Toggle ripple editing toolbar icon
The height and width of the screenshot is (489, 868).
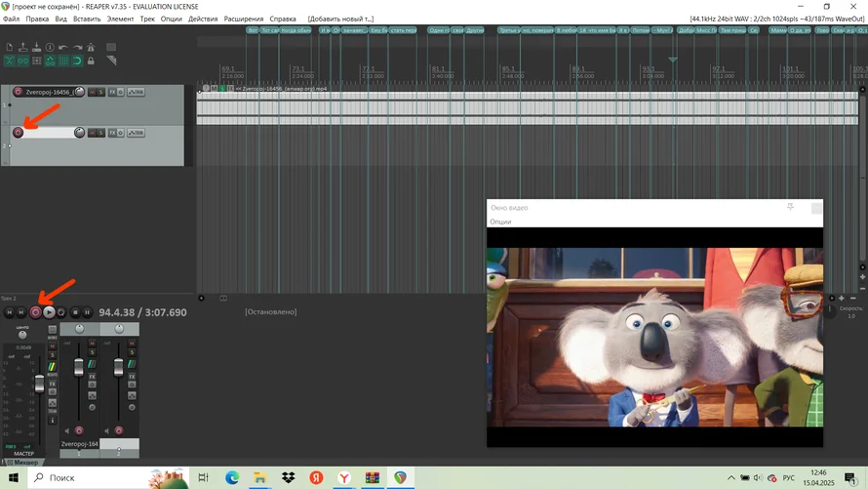36,61
